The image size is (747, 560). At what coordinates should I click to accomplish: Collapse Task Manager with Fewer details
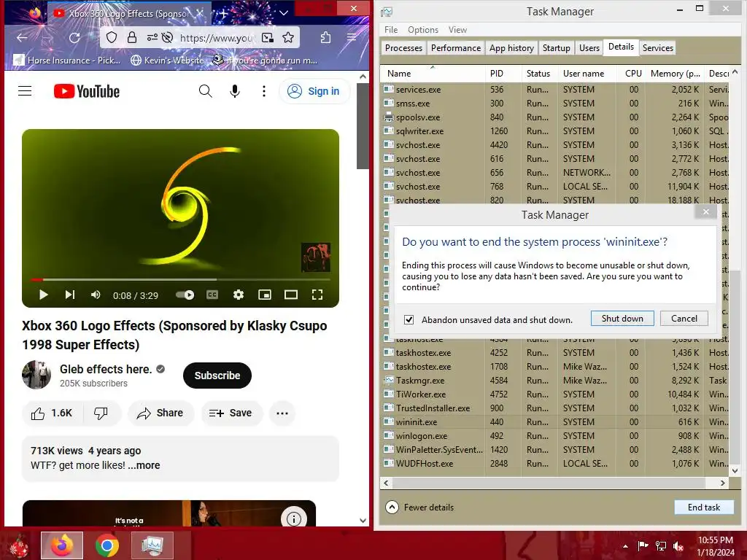(x=419, y=507)
